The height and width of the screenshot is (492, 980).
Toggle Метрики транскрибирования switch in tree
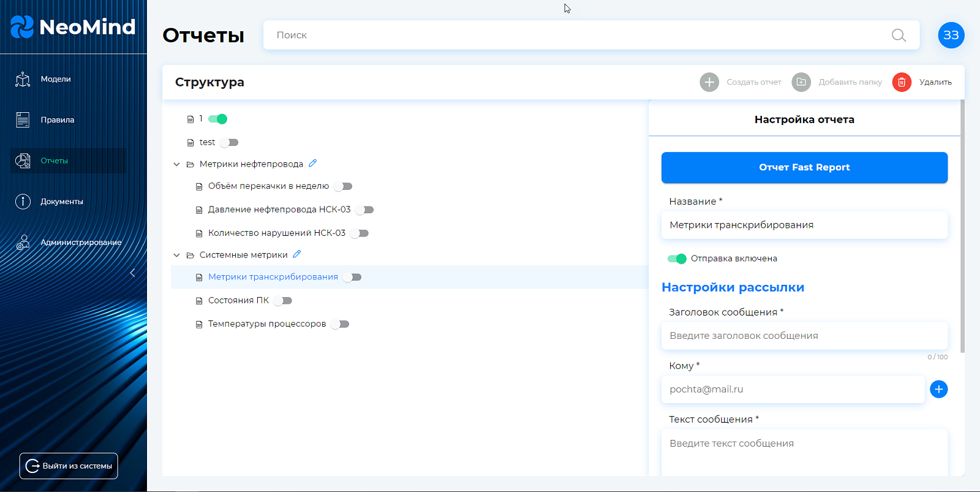pos(352,277)
